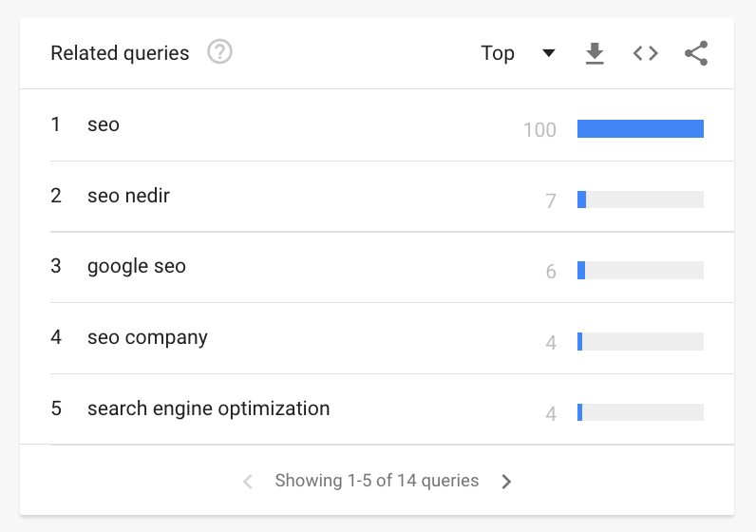
Task: Click 'Showing 1-5 of 14 queries' text
Action: (376, 481)
